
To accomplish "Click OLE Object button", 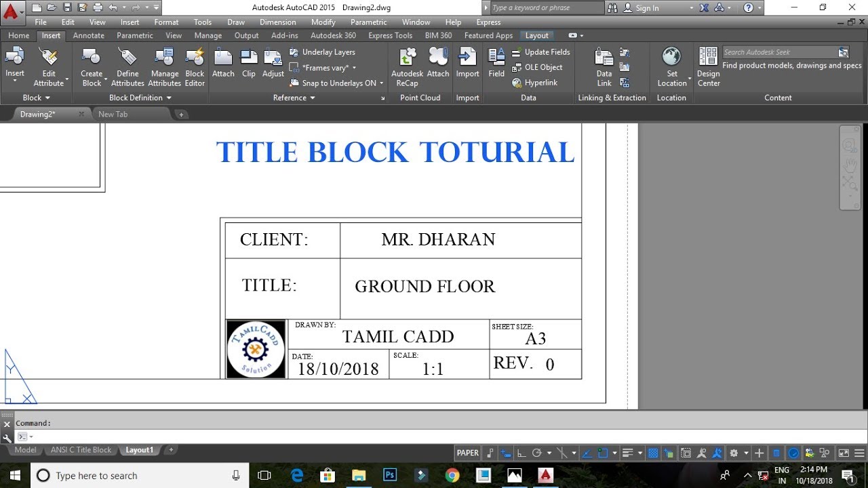I will [536, 68].
